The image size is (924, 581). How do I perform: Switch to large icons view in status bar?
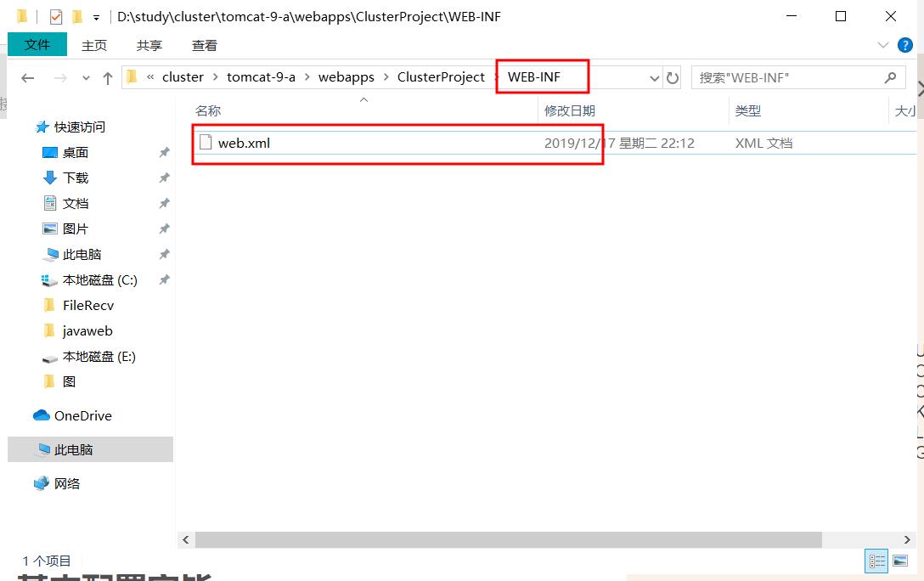click(900, 561)
